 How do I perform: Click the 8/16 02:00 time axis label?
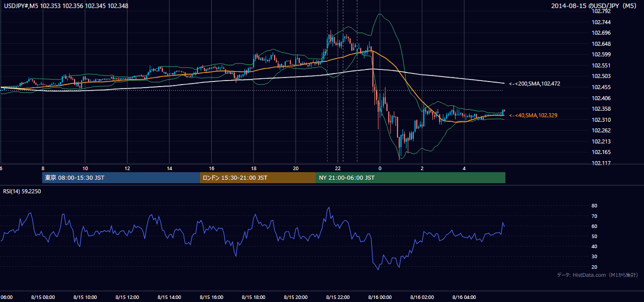coord(422,297)
